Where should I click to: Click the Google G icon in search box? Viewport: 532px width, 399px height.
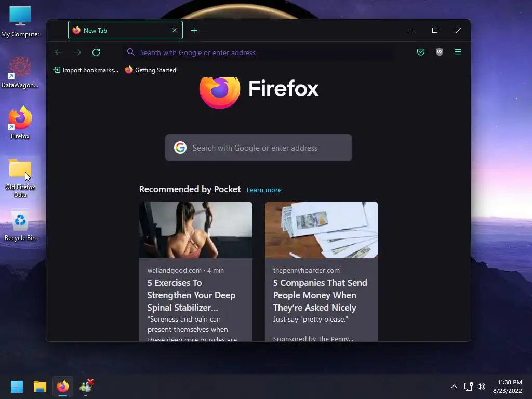[180, 148]
